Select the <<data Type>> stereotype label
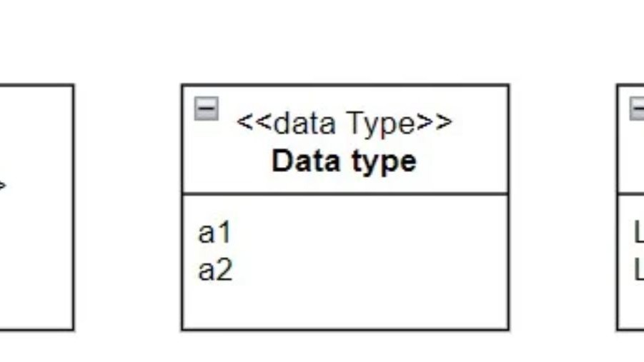This screenshot has height=362, width=644. click(x=344, y=123)
